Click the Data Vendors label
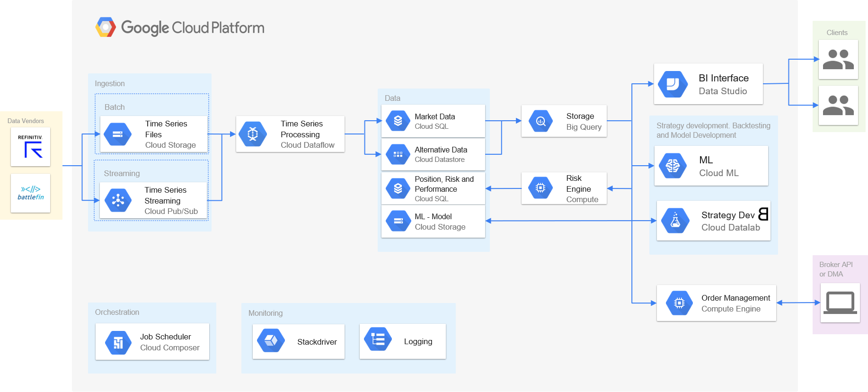Image resolution: width=868 pixels, height=392 pixels. click(26, 121)
